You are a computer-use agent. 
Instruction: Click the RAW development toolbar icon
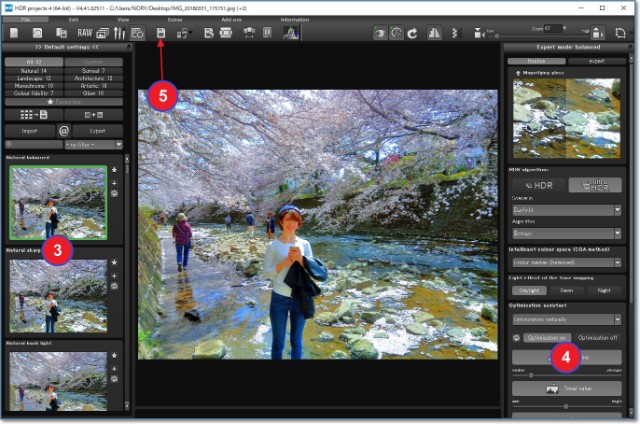[85, 33]
